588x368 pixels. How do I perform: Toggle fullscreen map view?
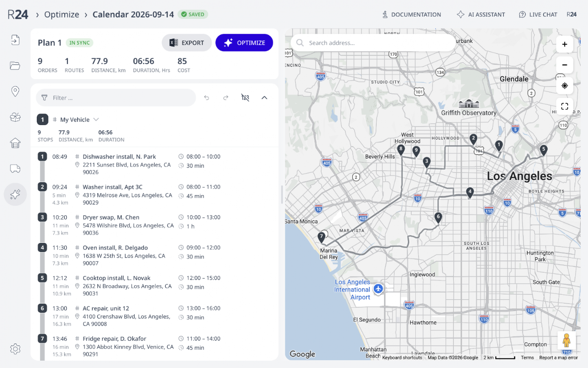(565, 106)
